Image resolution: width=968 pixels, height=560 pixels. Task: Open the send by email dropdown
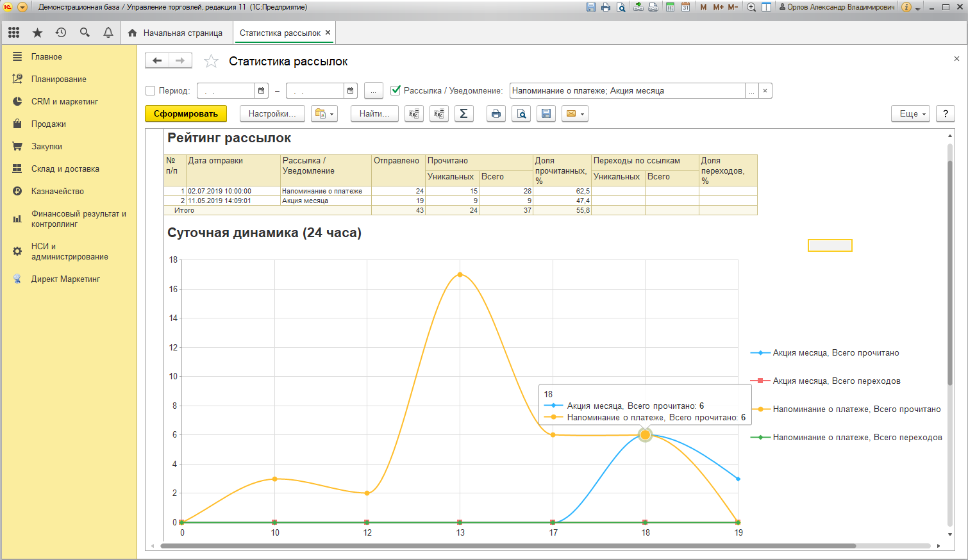click(575, 114)
